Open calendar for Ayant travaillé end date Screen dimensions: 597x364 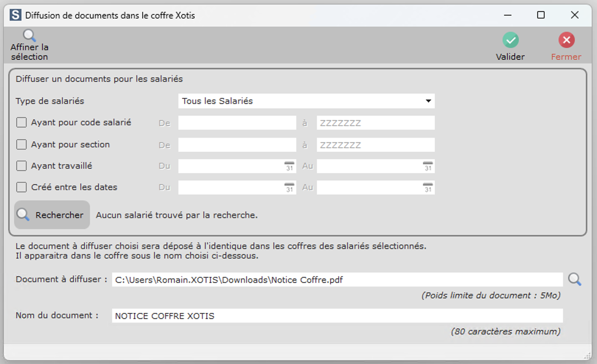[427, 167]
